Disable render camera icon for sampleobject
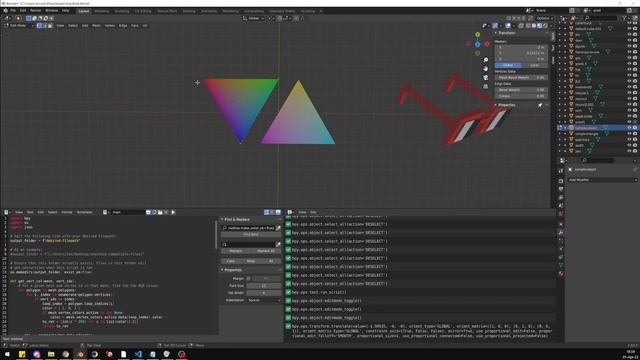This screenshot has width=640, height=360. click(635, 128)
